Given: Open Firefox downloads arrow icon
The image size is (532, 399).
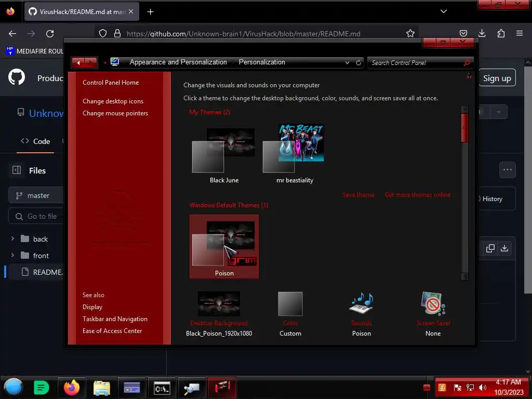Looking at the screenshot, I should 482,33.
